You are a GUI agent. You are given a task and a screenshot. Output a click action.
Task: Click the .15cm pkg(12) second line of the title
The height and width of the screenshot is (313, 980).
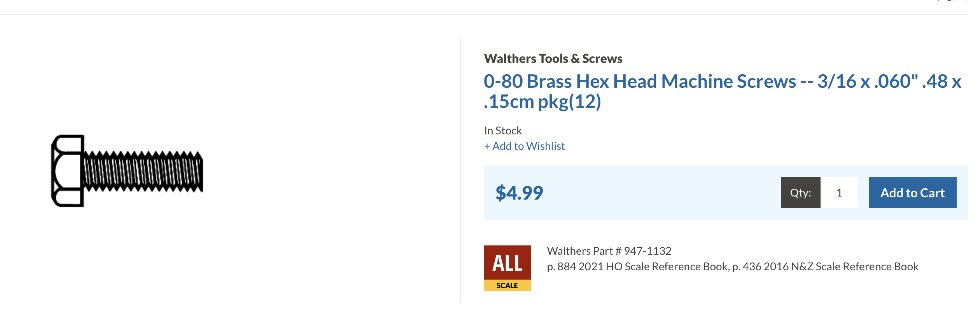point(542,102)
